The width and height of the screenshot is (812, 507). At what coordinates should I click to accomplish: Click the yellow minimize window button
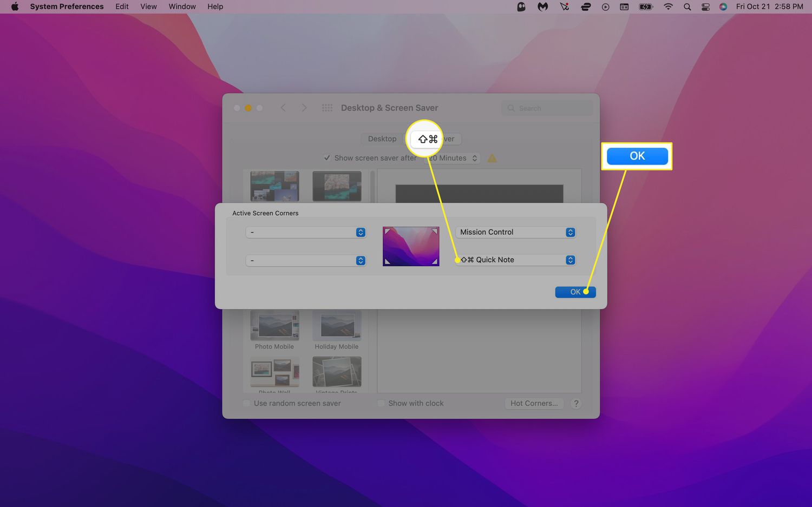248,108
